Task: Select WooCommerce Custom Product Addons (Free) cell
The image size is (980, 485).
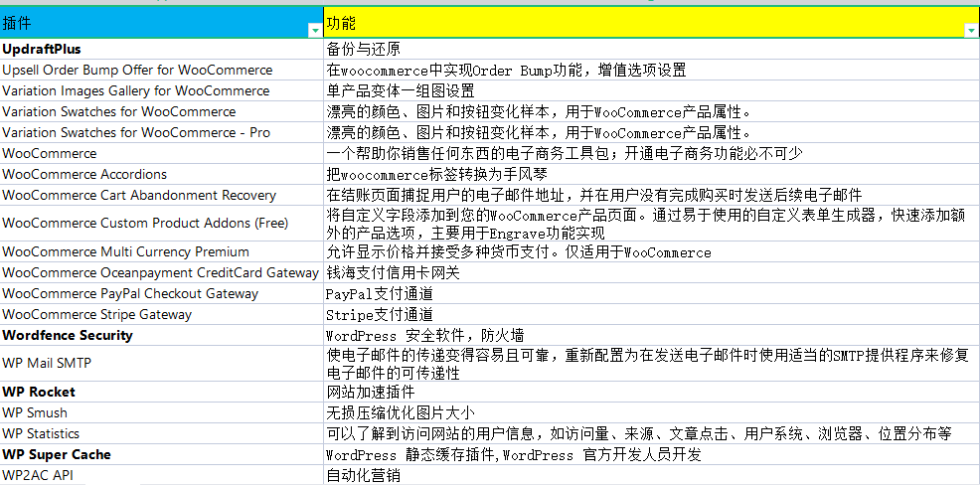Action: (161, 224)
